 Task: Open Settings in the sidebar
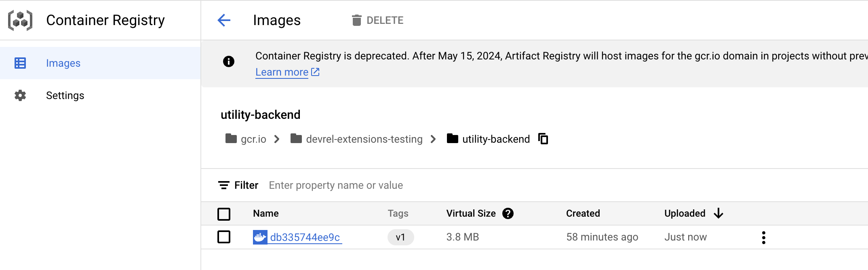tap(65, 95)
